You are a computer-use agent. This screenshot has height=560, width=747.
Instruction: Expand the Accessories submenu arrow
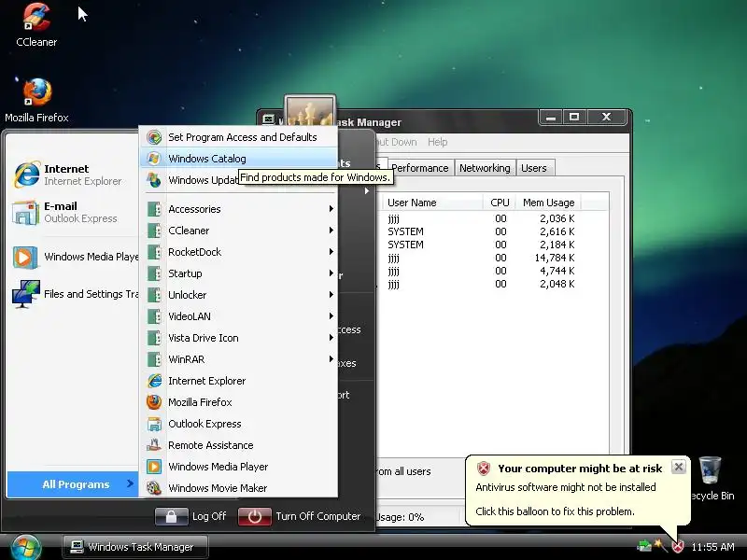click(x=331, y=208)
